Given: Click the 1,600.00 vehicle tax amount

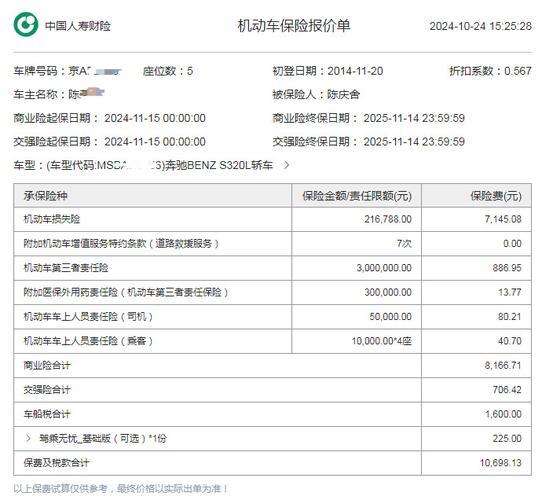Looking at the screenshot, I should 503,414.
